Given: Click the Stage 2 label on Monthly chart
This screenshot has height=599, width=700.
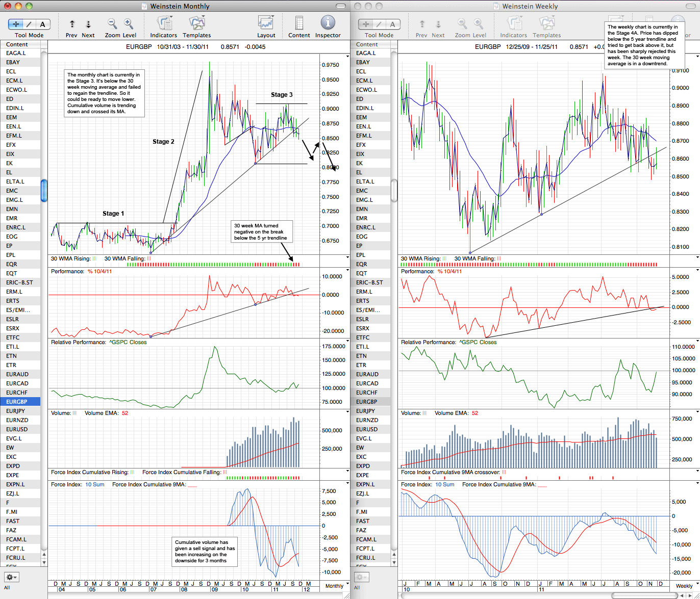Looking at the screenshot, I should pos(163,142).
